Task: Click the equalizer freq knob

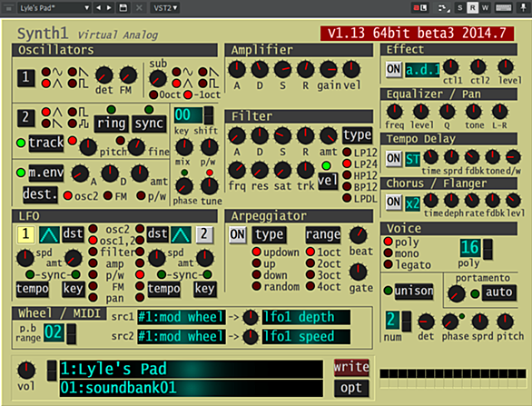Action: coord(394,112)
